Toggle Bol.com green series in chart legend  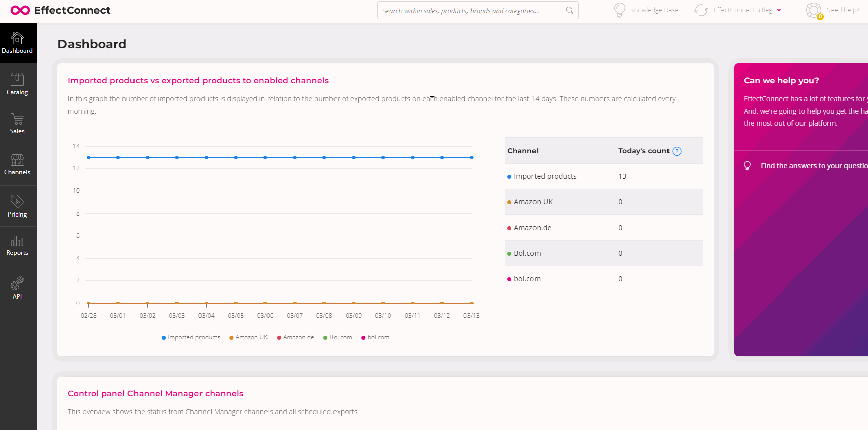[x=338, y=337]
